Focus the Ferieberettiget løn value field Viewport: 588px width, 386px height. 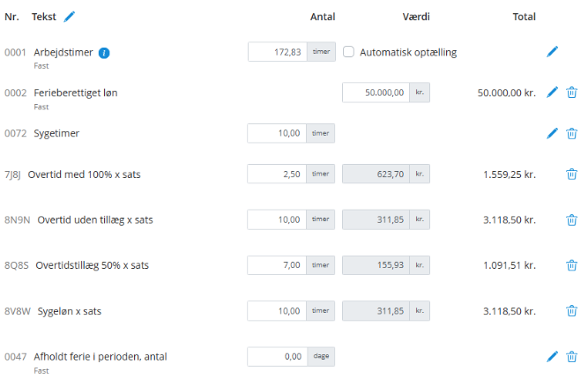[375, 93]
